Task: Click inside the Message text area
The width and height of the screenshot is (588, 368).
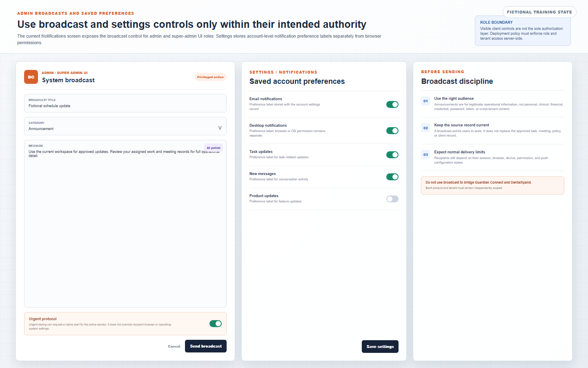Action: point(125,224)
